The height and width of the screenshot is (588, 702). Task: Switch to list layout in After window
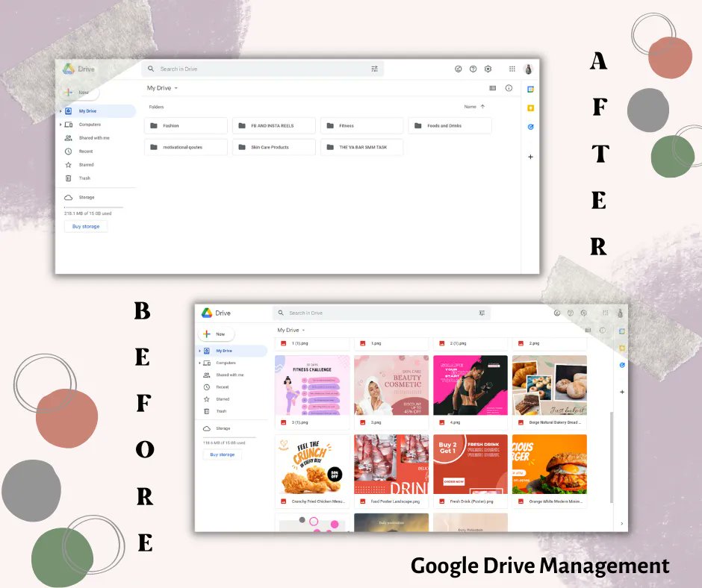tap(492, 88)
